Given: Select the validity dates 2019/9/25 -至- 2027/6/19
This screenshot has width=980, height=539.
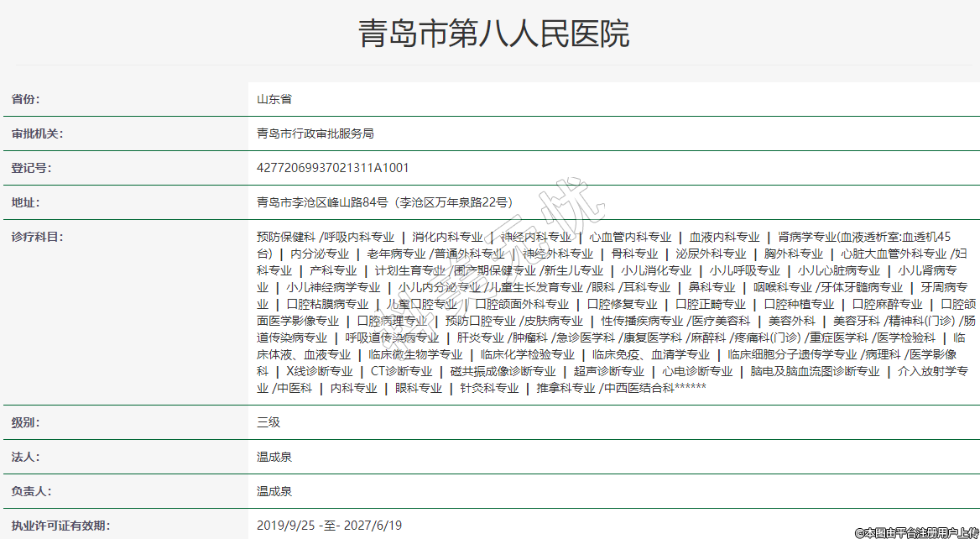Looking at the screenshot, I should coord(329,526).
